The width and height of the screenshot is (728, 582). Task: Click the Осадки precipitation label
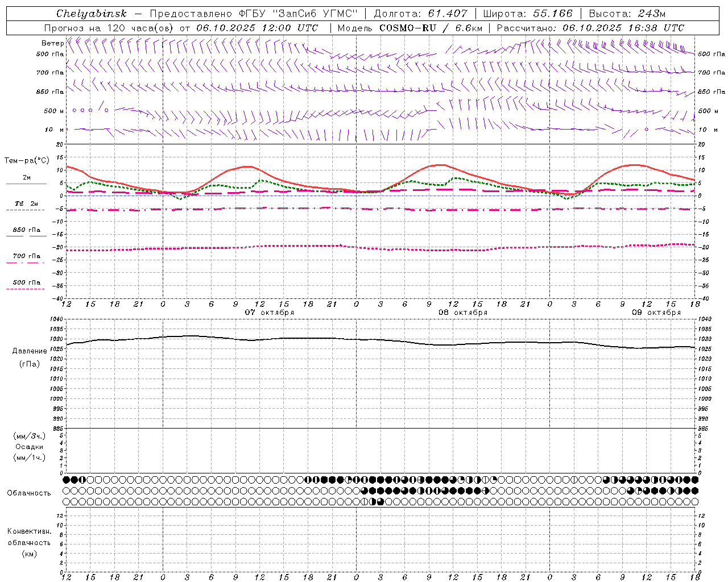pos(30,447)
